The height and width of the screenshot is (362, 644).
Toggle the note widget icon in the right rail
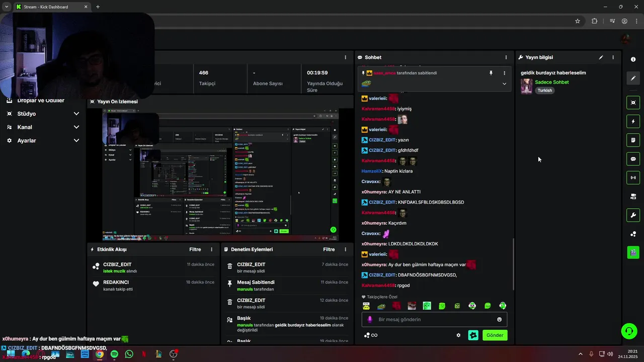[633, 140]
